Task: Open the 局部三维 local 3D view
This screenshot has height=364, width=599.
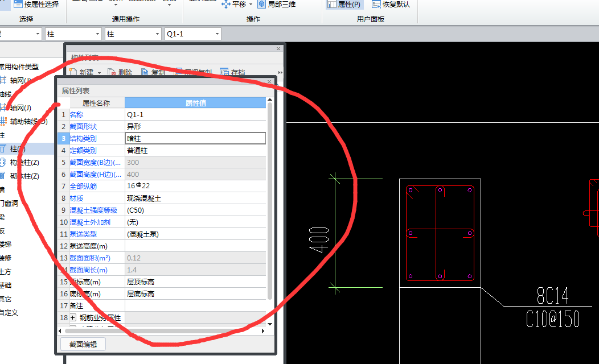Action: point(277,4)
